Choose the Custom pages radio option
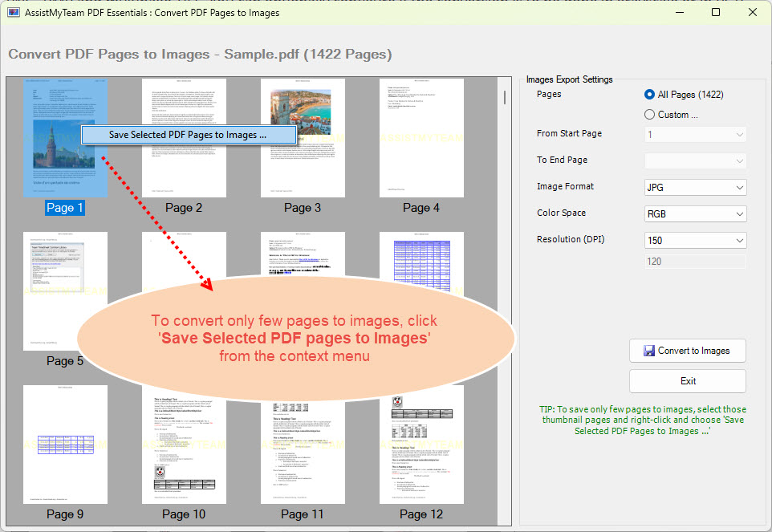The image size is (772, 532). [651, 115]
